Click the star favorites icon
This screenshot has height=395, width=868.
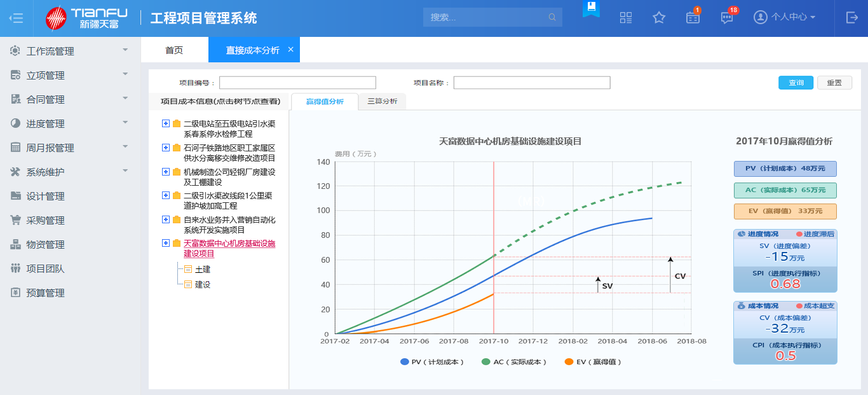tap(659, 18)
